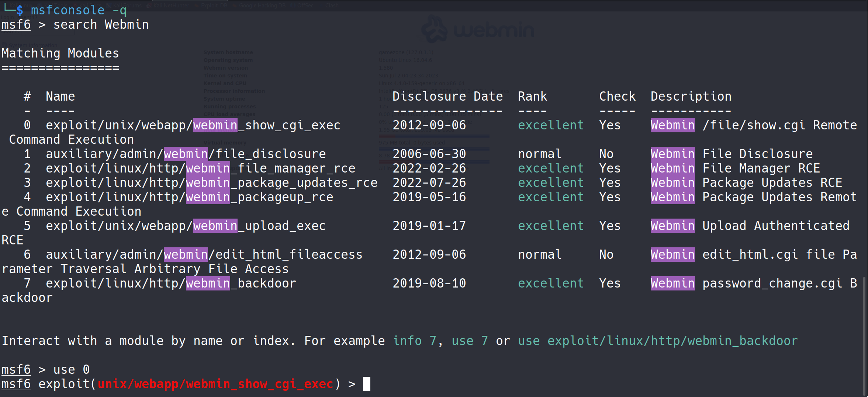
Task: Click the "info 7" example command
Action: click(x=414, y=341)
